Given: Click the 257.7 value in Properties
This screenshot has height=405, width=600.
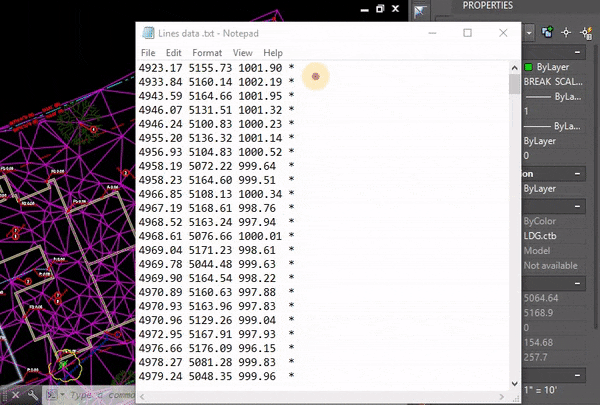Looking at the screenshot, I should (535, 358).
